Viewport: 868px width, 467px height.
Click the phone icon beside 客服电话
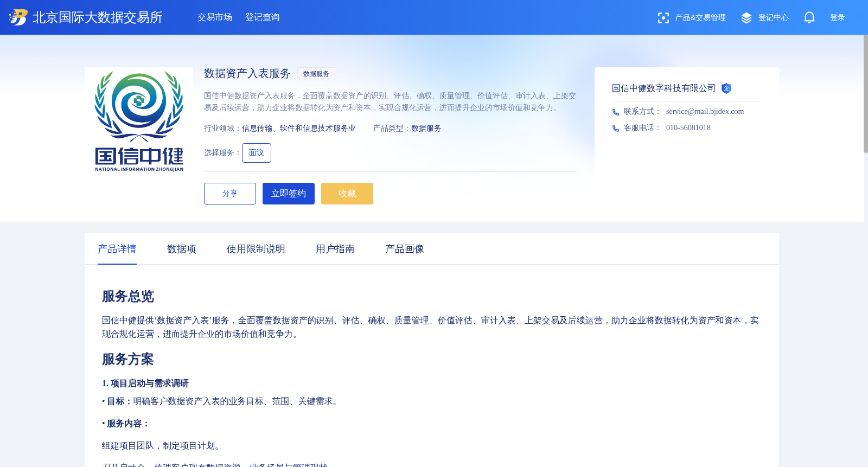tap(616, 129)
